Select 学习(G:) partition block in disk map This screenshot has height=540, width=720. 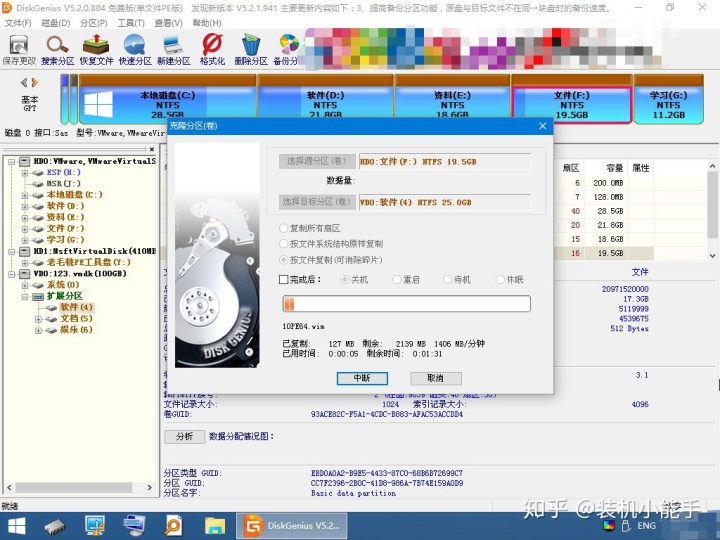click(x=669, y=100)
